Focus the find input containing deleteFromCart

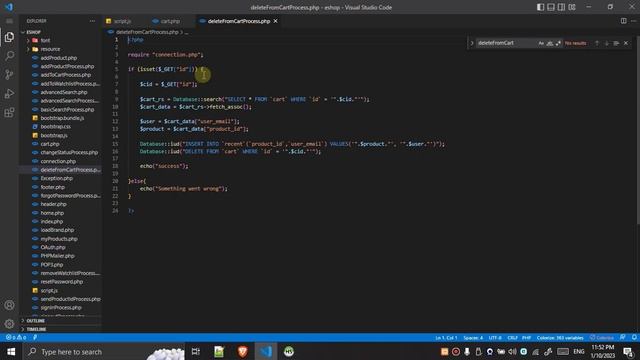506,43
